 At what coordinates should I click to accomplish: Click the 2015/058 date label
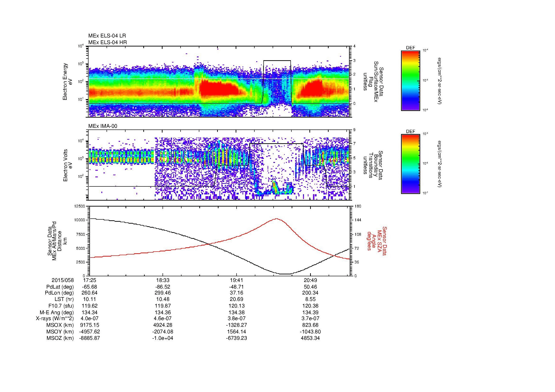tap(63, 280)
